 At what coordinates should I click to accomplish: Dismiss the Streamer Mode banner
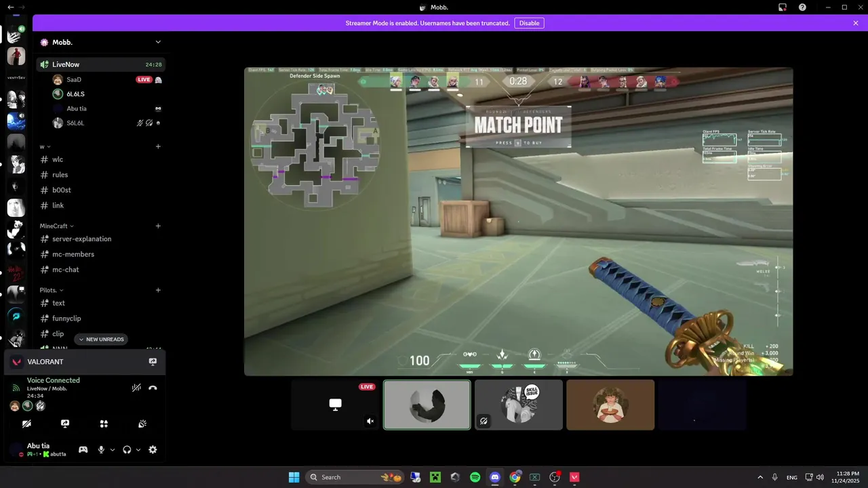pyautogui.click(x=856, y=23)
